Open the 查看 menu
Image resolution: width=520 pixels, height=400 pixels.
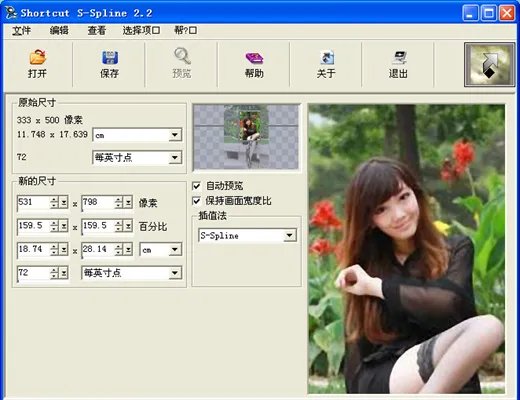pos(97,31)
